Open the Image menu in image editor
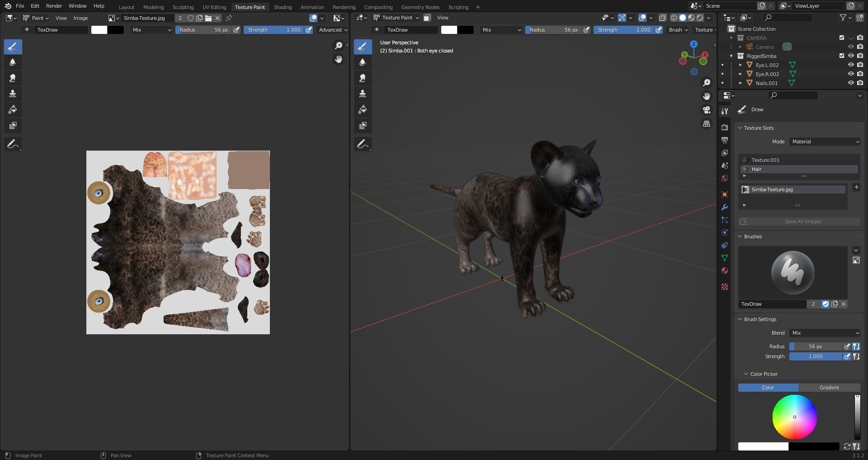868x460 pixels. [80, 18]
